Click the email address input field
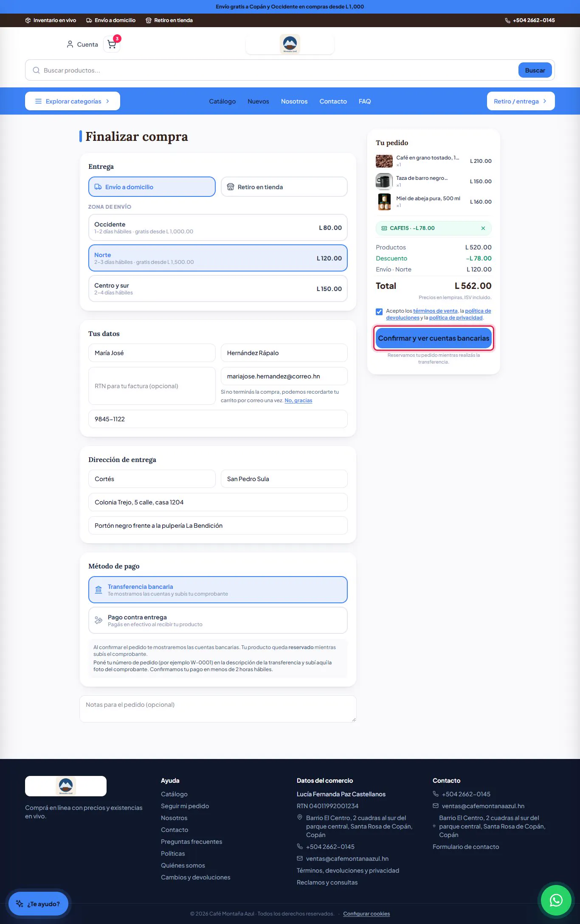580x924 pixels. pos(284,376)
